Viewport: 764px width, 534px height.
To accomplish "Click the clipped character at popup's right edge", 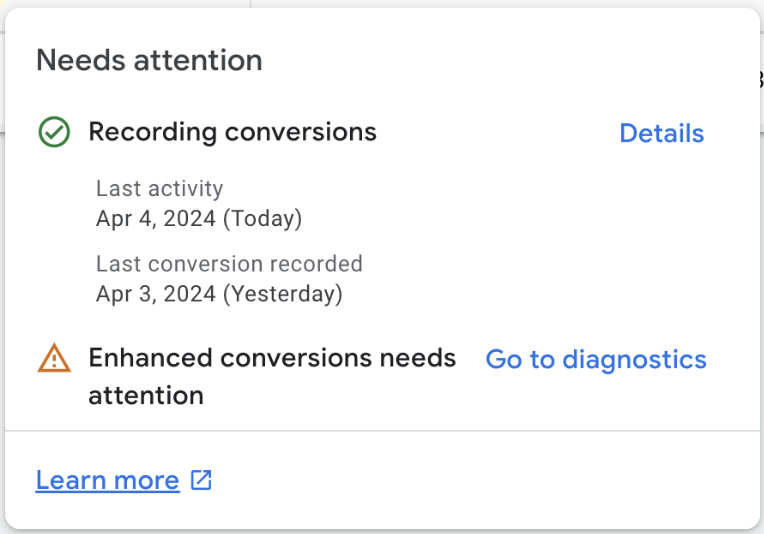I will click(x=761, y=79).
